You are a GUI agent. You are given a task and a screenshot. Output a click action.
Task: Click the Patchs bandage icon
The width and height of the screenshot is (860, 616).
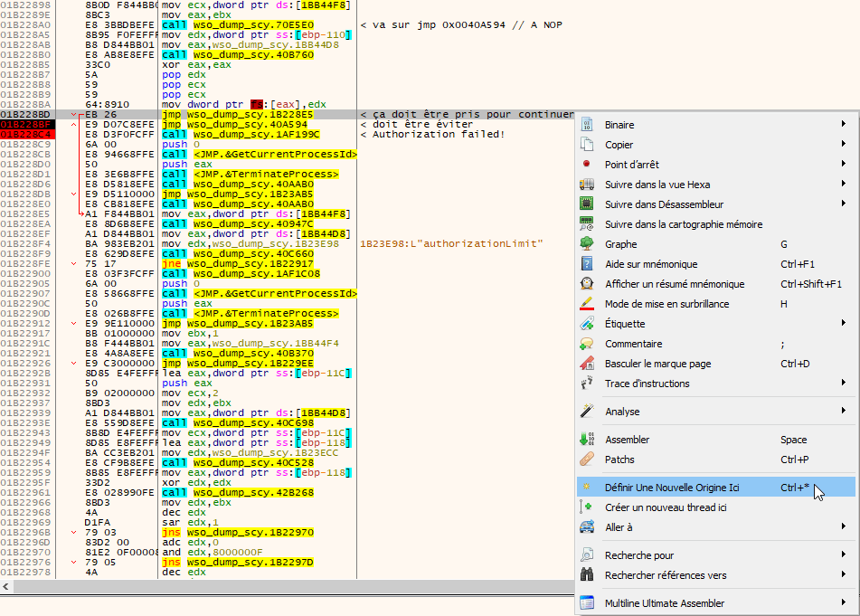(x=587, y=460)
